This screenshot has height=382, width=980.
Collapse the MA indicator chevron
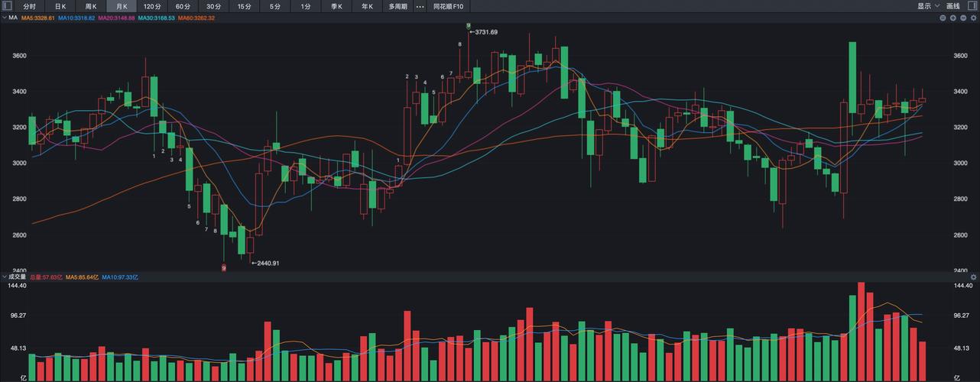click(x=4, y=18)
